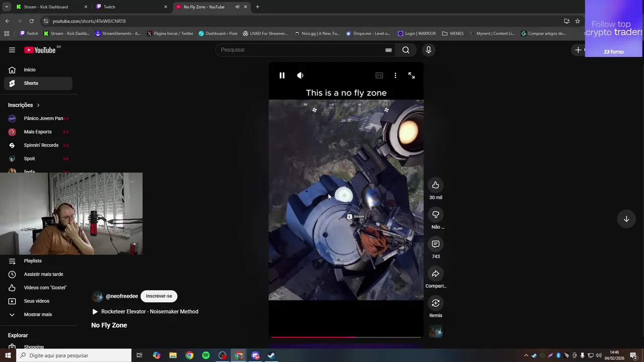The width and height of the screenshot is (644, 362).
Task: Open the sound thumbnail below Remix
Action: 436,332
